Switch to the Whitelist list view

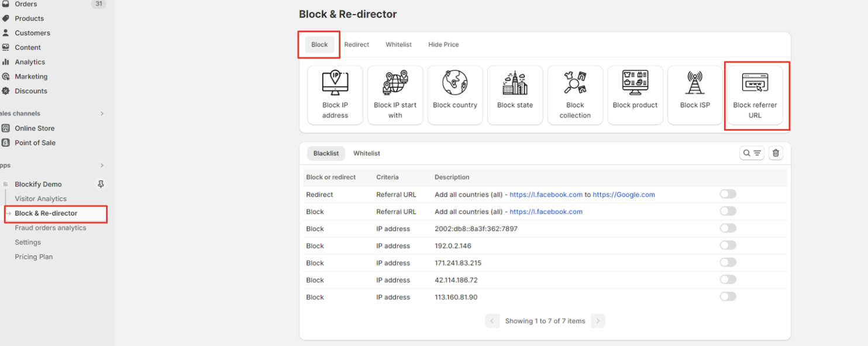tap(367, 153)
